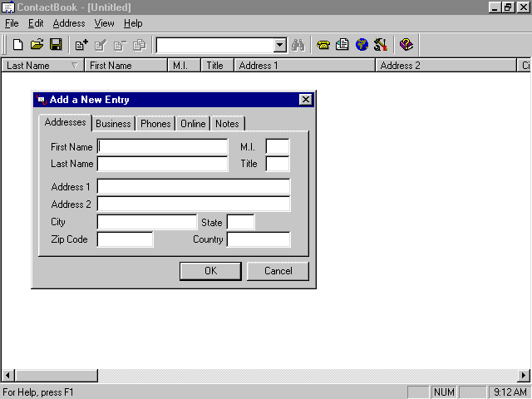Switch to the Phones tab
The height and width of the screenshot is (399, 532).
pos(155,124)
